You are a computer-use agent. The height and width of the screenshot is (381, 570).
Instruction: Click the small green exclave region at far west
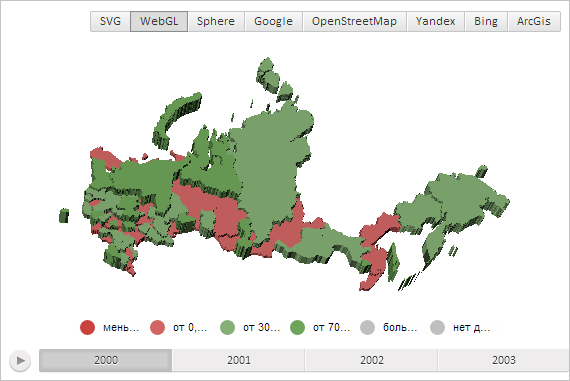coord(64,216)
